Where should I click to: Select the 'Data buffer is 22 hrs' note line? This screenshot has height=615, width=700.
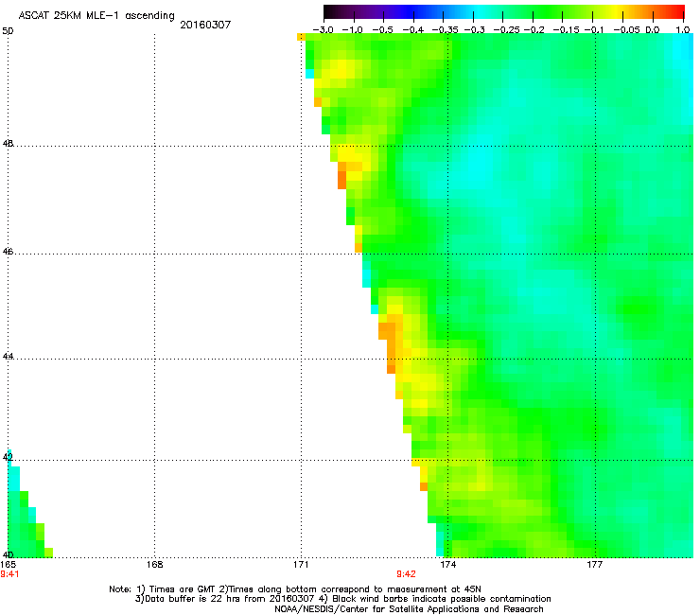342,599
